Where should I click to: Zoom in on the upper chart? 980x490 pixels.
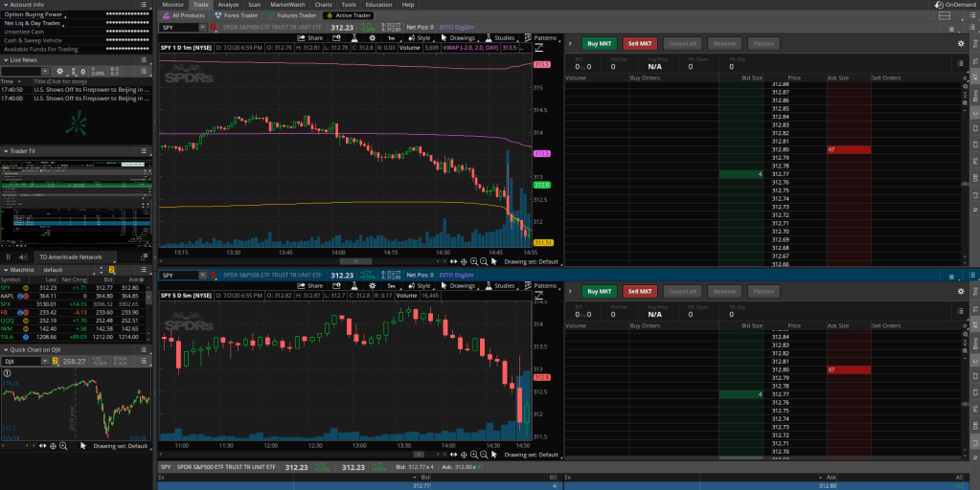(x=475, y=261)
